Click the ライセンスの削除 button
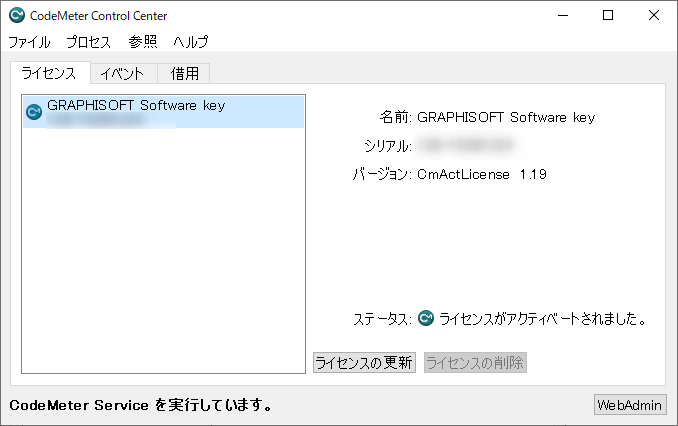 click(475, 362)
